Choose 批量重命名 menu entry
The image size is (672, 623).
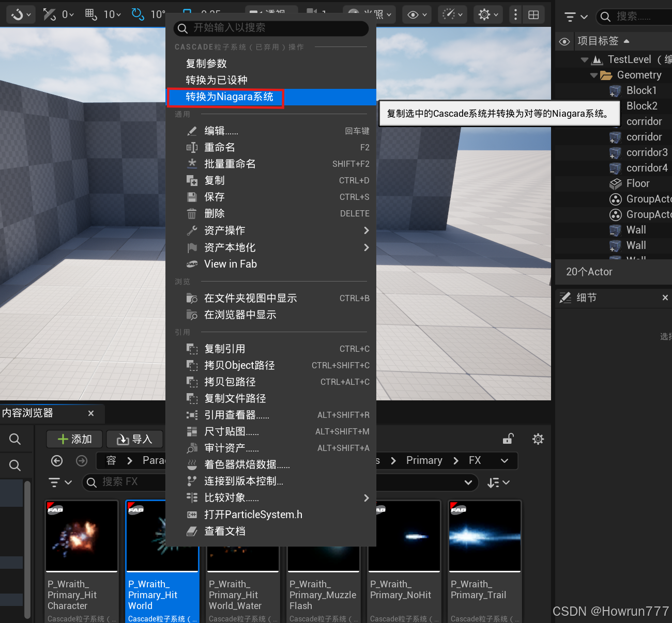click(230, 164)
